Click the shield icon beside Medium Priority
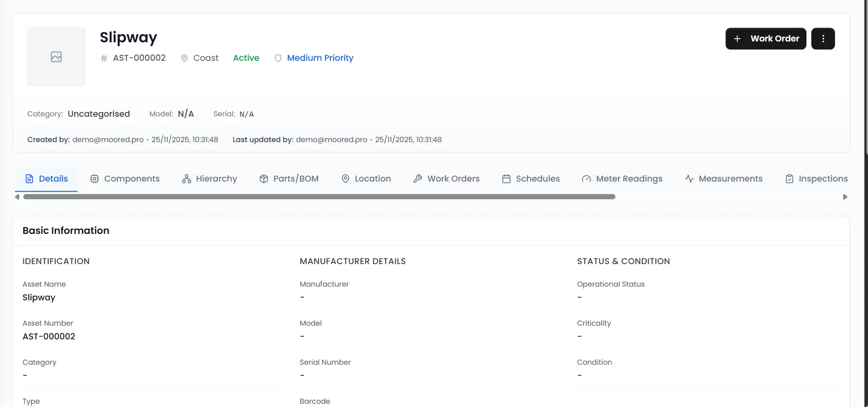Image resolution: width=868 pixels, height=407 pixels. click(x=278, y=58)
